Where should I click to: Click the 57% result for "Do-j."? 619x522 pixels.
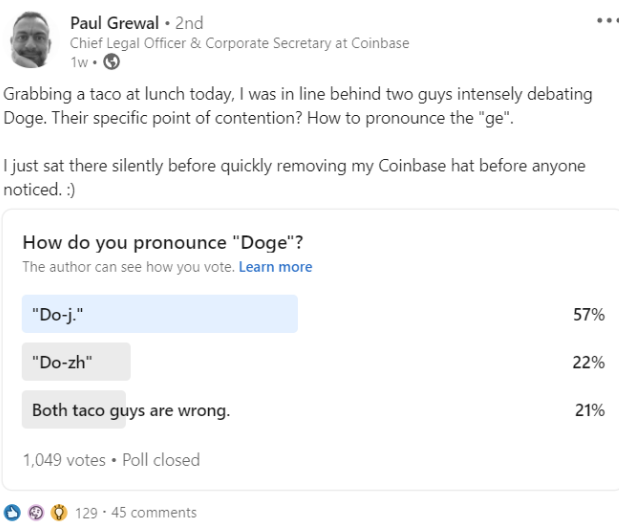coord(588,315)
